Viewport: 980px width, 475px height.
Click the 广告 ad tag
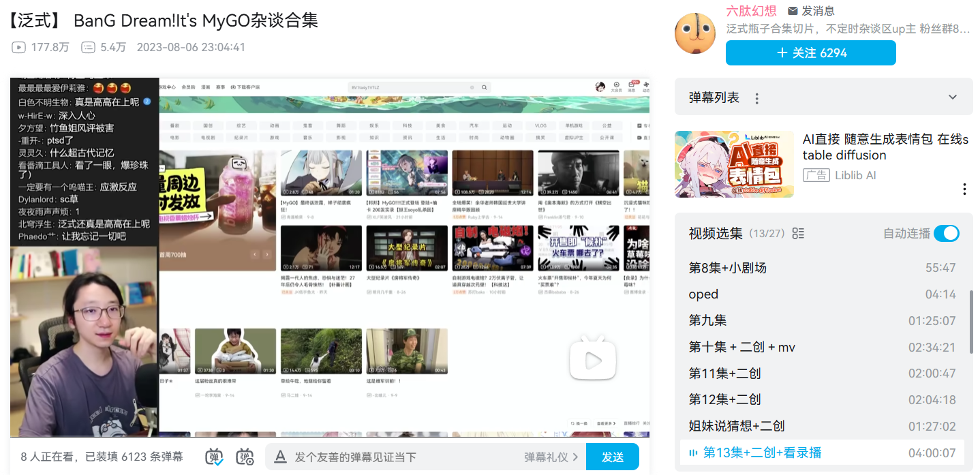816,175
